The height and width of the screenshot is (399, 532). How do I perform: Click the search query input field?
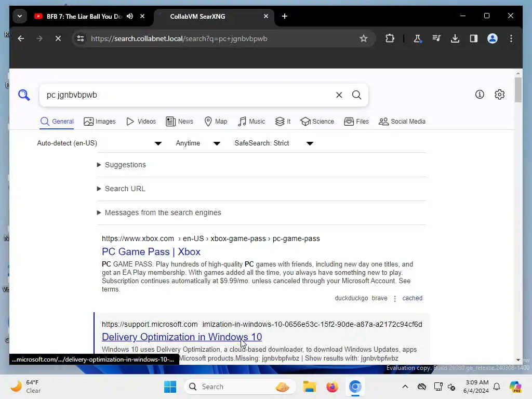[188, 95]
